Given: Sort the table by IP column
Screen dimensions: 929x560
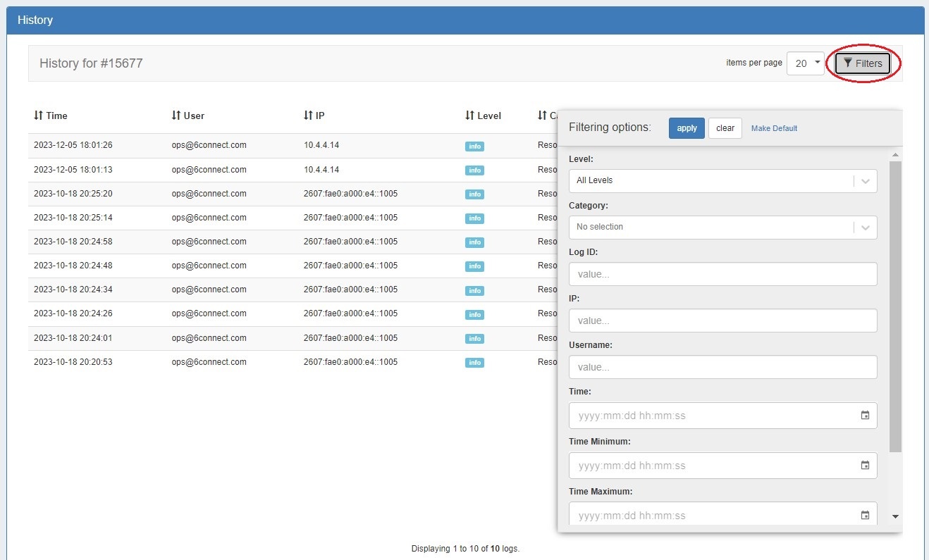Looking at the screenshot, I should (314, 116).
